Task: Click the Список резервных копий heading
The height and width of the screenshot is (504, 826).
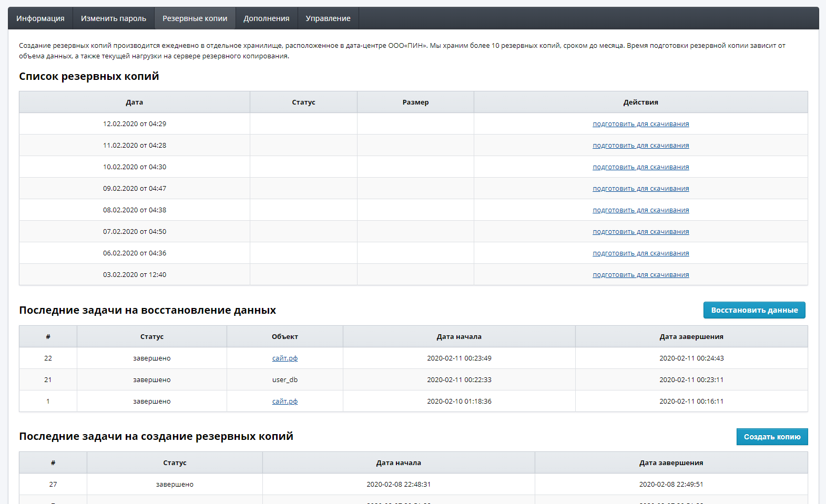Action: click(89, 76)
